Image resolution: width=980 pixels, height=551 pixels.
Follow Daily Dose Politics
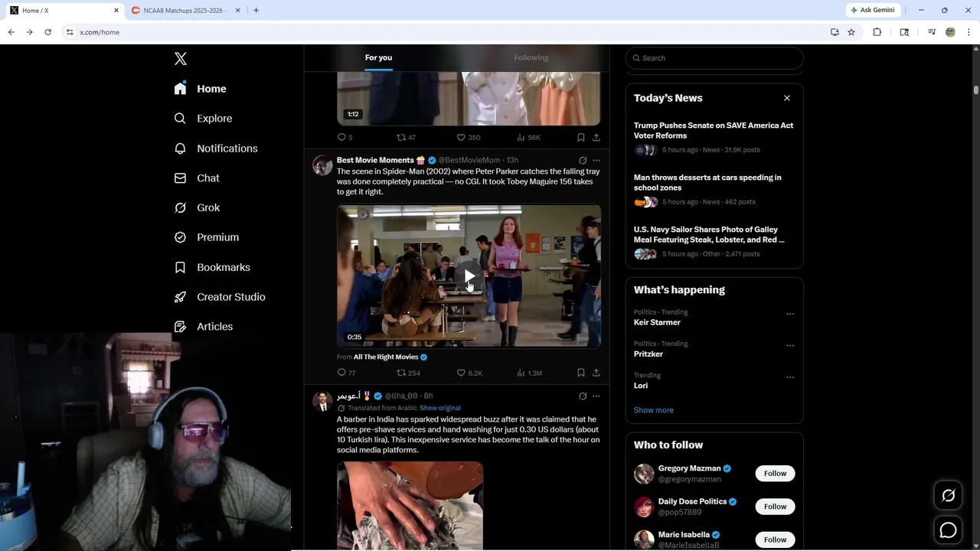tap(775, 507)
